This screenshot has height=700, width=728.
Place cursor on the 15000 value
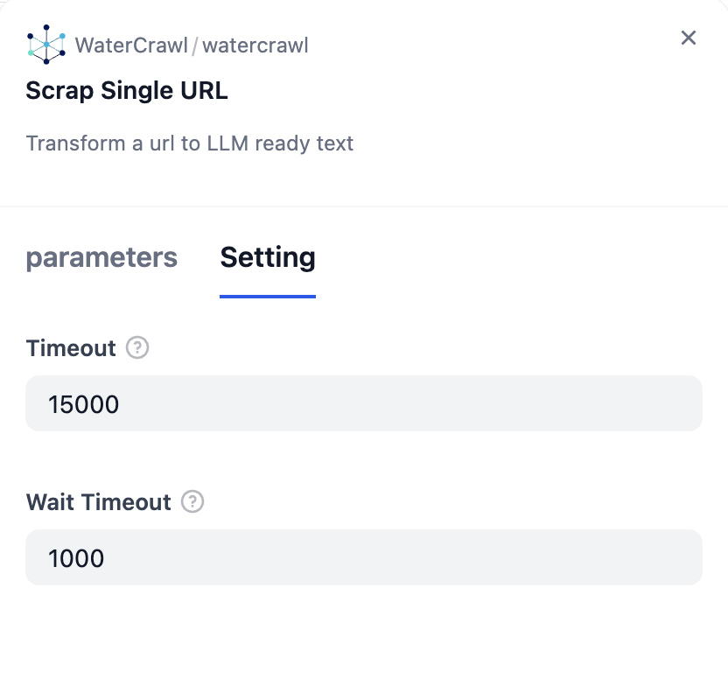tap(84, 404)
